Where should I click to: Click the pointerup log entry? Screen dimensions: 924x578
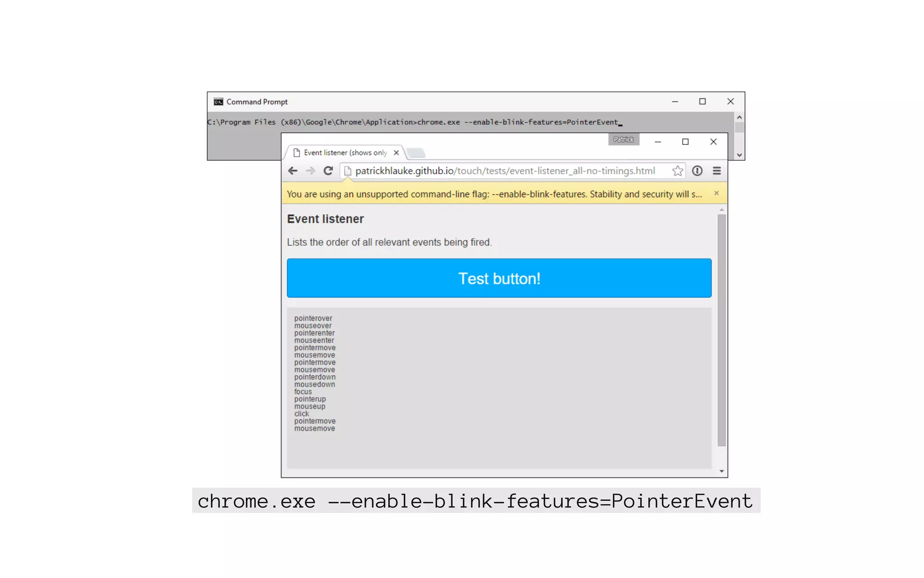pyautogui.click(x=310, y=399)
